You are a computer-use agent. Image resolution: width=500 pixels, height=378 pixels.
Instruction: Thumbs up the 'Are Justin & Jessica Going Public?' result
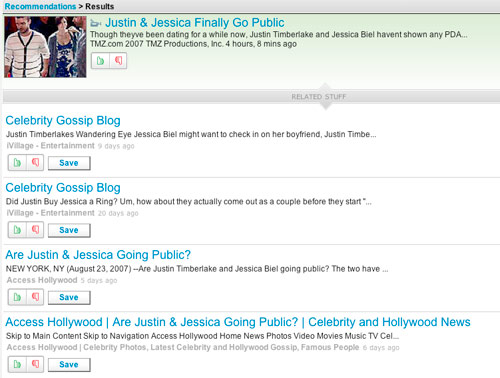coord(17,297)
